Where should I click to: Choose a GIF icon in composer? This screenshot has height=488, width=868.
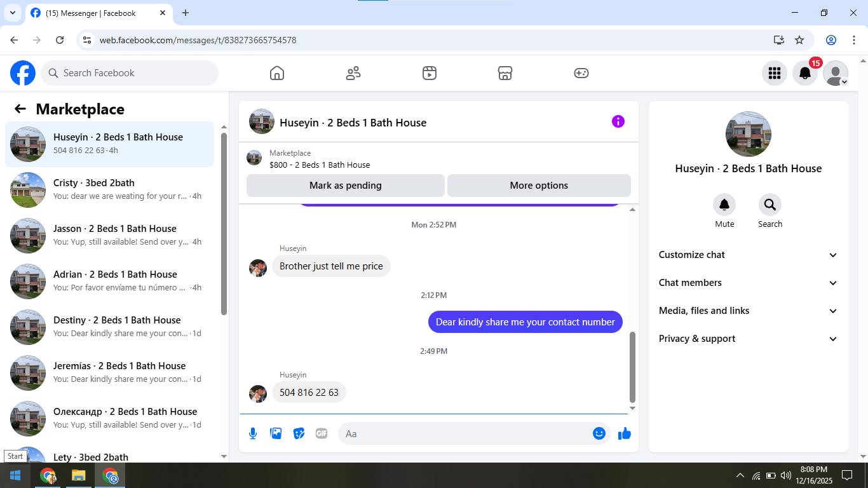(x=322, y=433)
